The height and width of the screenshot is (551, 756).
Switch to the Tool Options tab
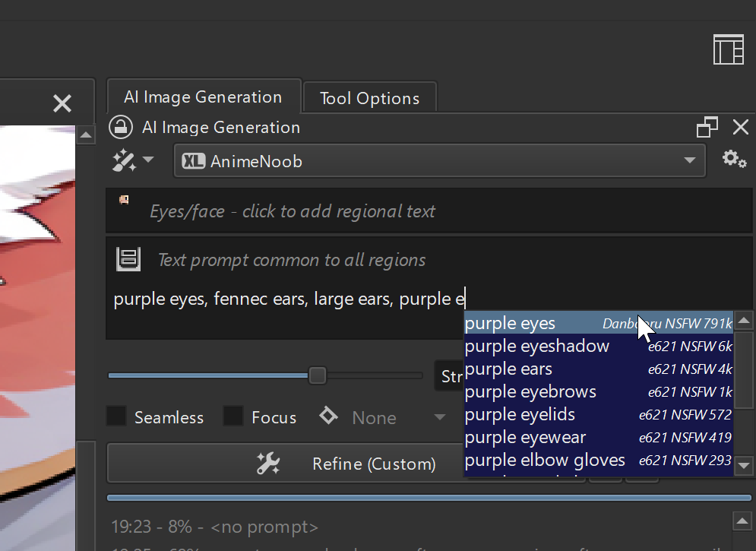click(x=369, y=98)
